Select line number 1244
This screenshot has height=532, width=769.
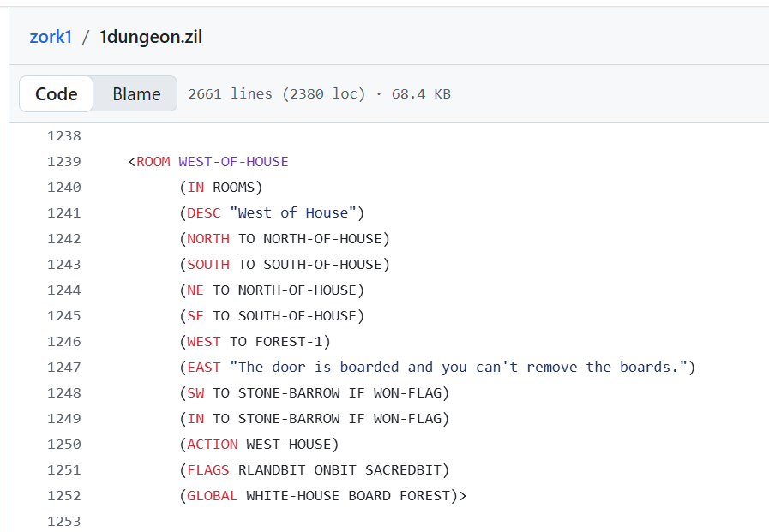(x=63, y=290)
